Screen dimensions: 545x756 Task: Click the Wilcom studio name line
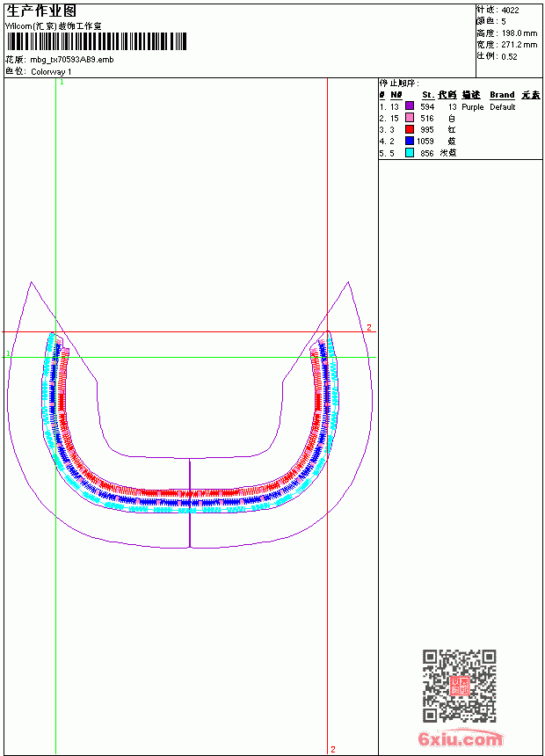click(54, 26)
